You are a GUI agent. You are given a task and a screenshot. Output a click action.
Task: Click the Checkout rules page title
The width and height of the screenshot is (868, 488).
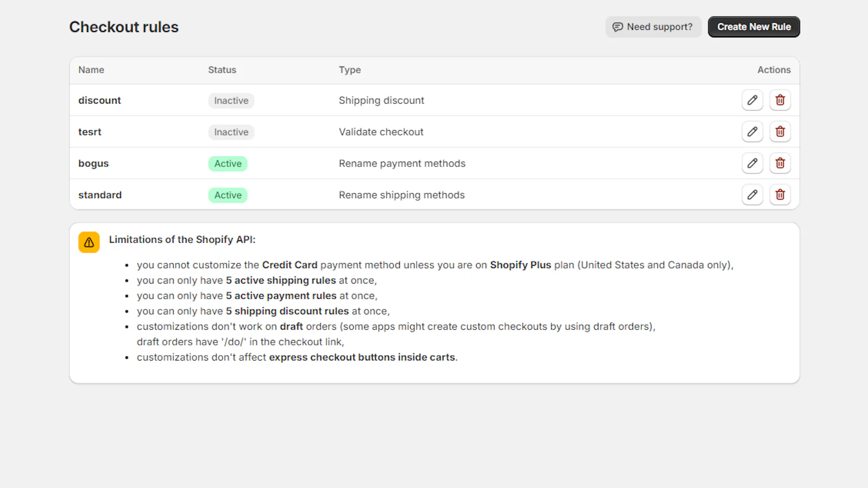124,27
